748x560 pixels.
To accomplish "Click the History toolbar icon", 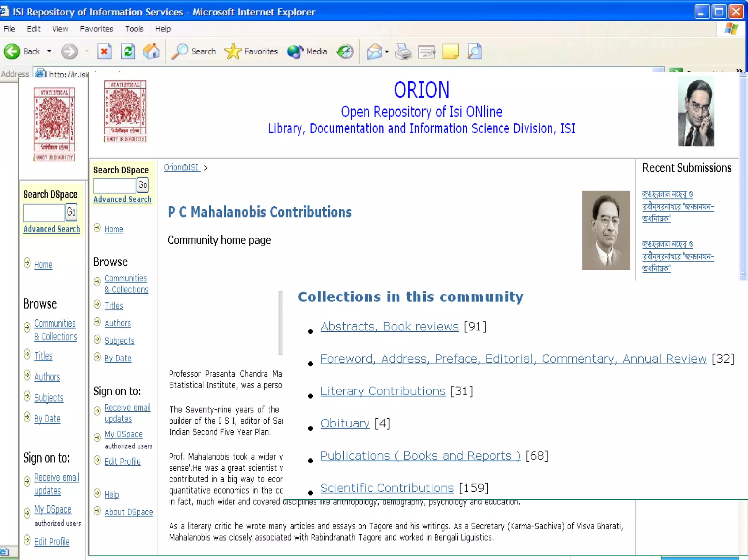I will [345, 52].
